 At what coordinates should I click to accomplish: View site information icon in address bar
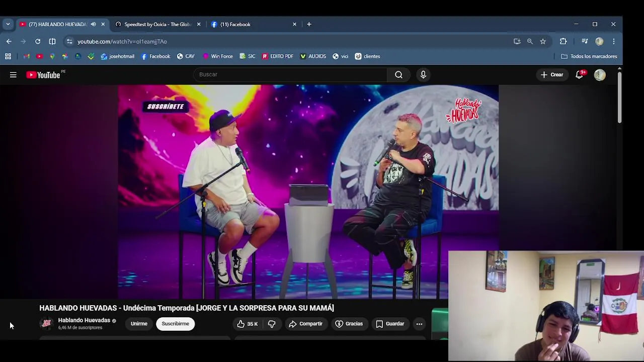click(69, 41)
